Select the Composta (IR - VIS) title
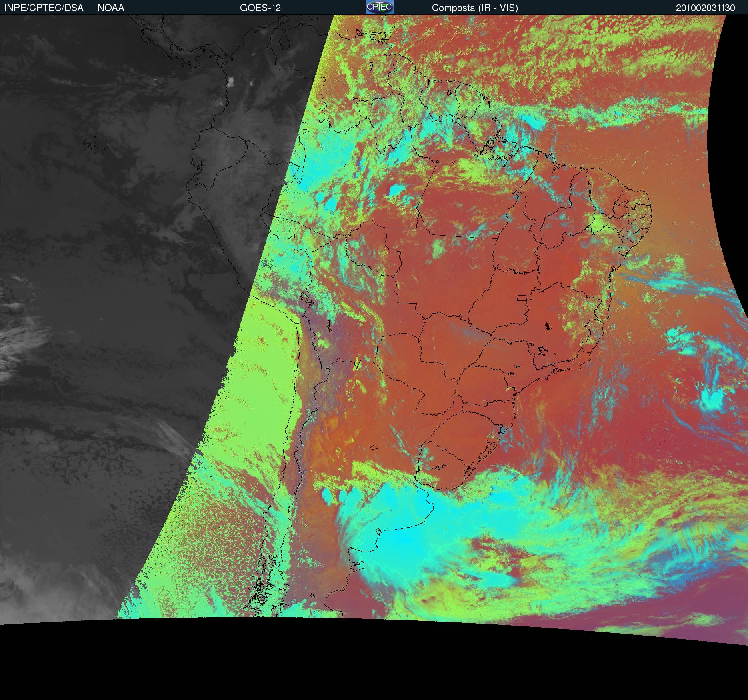The image size is (748, 700). click(x=475, y=8)
